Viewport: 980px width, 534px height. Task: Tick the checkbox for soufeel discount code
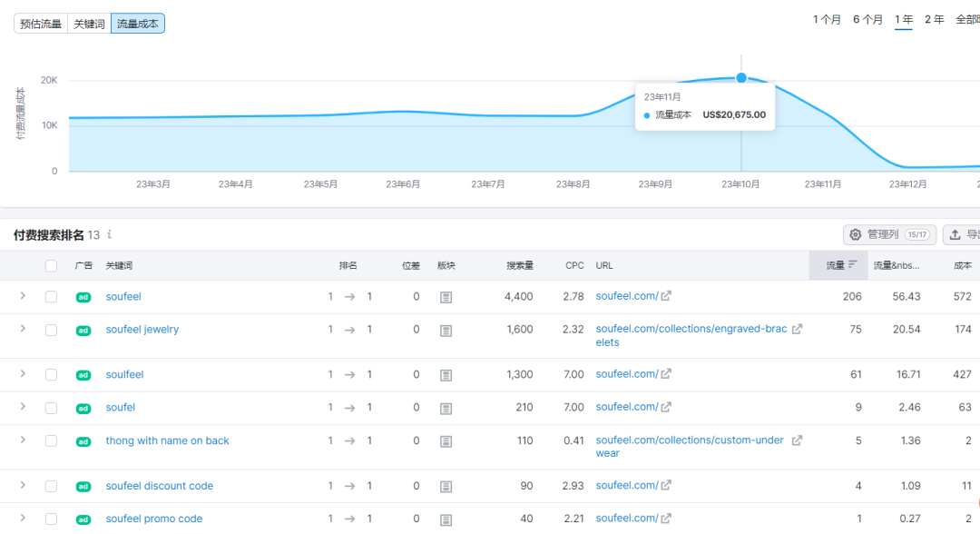coord(51,486)
